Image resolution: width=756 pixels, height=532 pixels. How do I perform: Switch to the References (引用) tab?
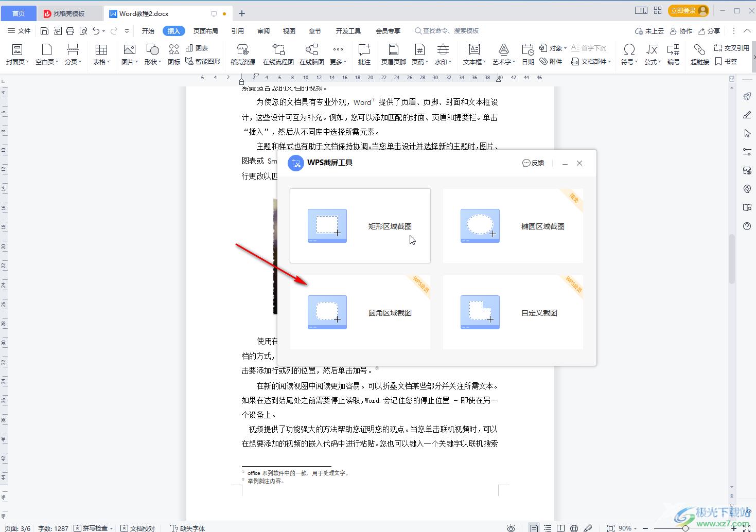pyautogui.click(x=238, y=31)
